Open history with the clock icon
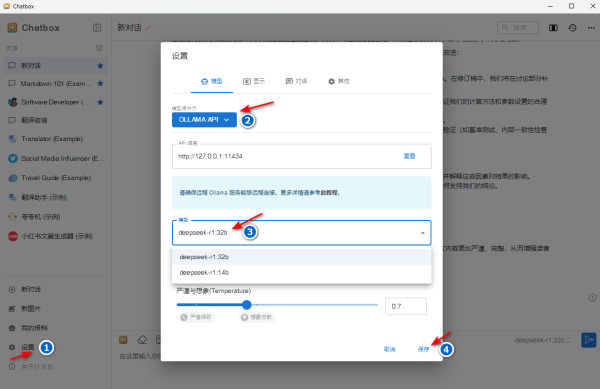 point(572,28)
